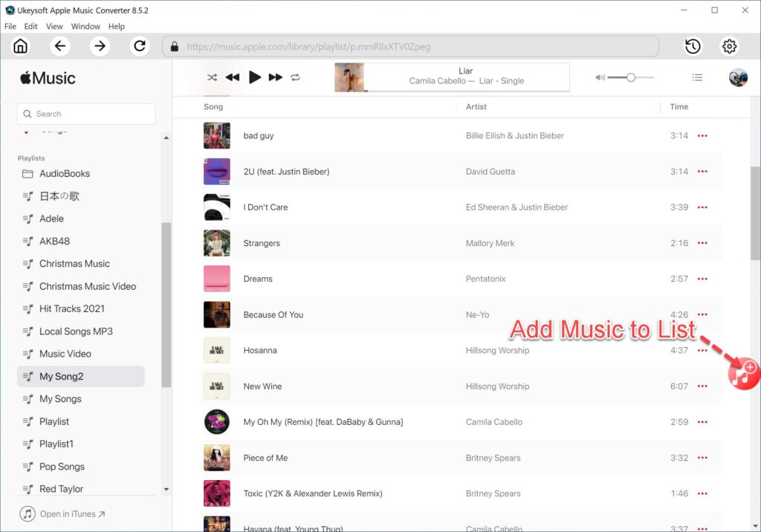Toggle repeat mode
This screenshot has width=761, height=532.
(296, 77)
